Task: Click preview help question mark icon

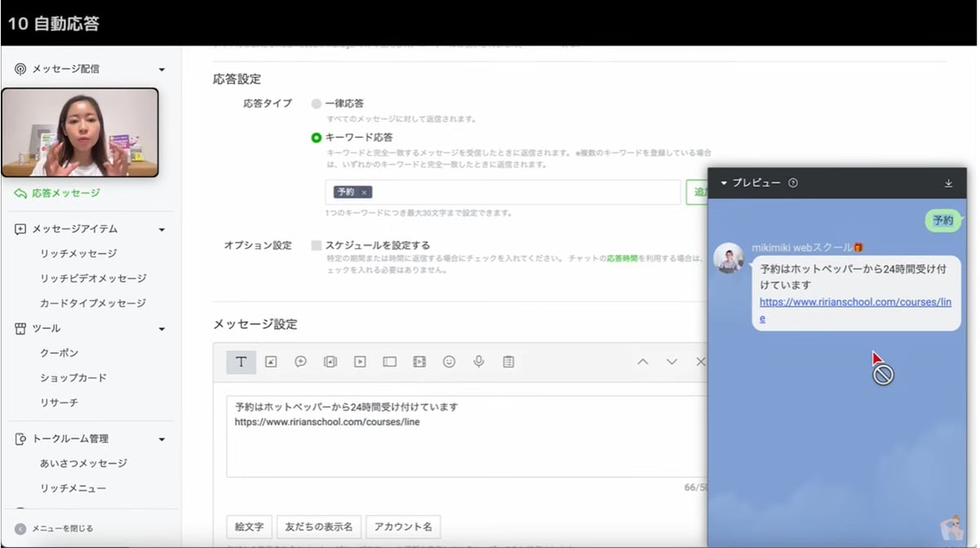Action: pyautogui.click(x=793, y=183)
